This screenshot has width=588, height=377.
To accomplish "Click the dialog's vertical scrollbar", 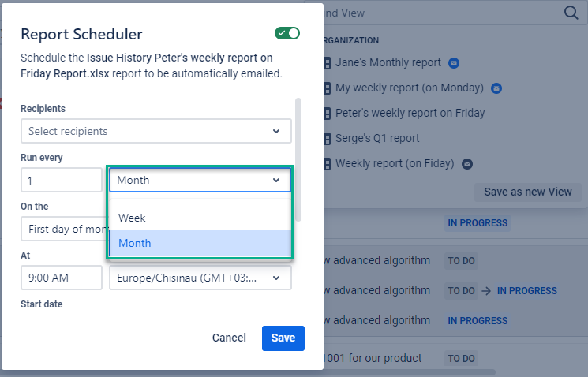I will tap(298, 158).
